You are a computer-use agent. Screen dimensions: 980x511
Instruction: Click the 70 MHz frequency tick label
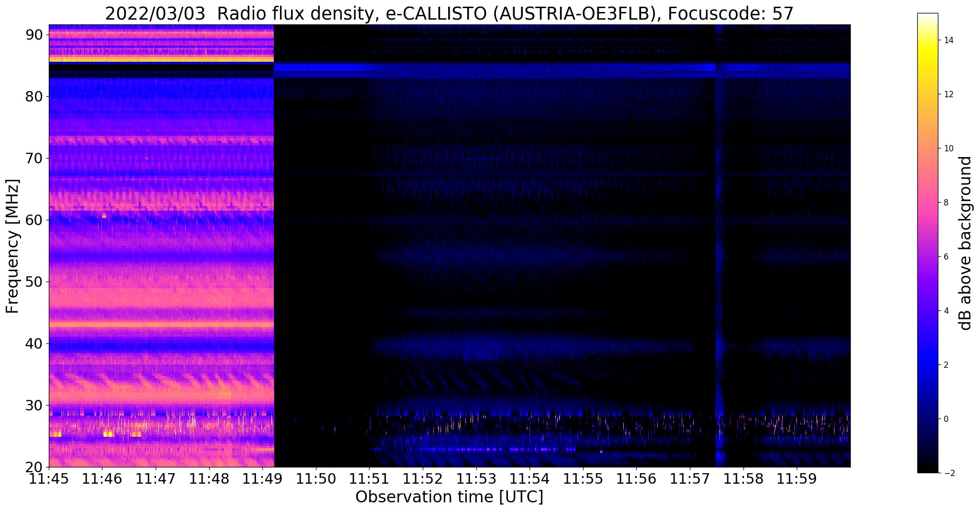(35, 158)
